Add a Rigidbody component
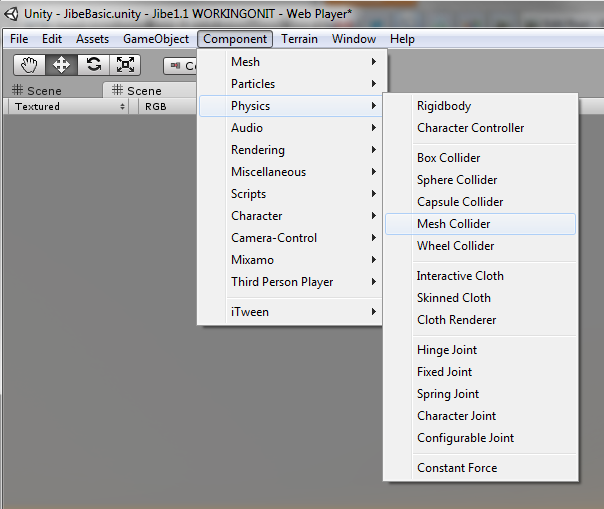Screen dimensions: 604x509 [444, 106]
